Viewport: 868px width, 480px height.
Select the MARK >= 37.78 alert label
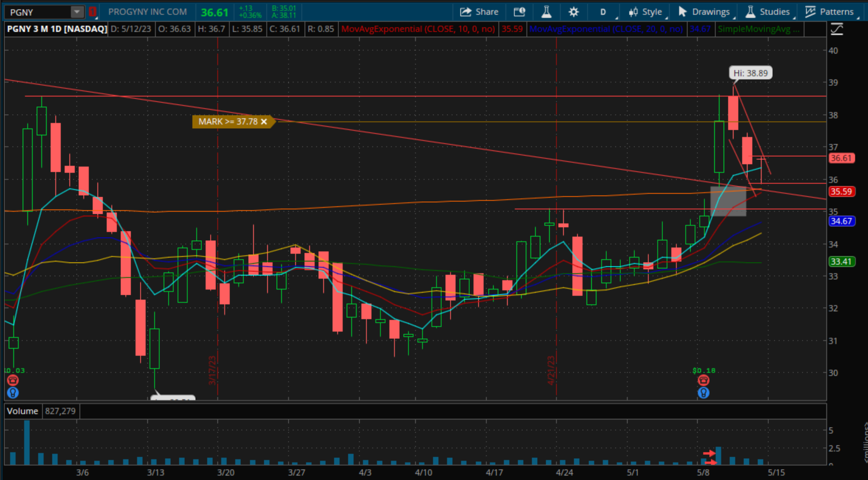tap(228, 121)
